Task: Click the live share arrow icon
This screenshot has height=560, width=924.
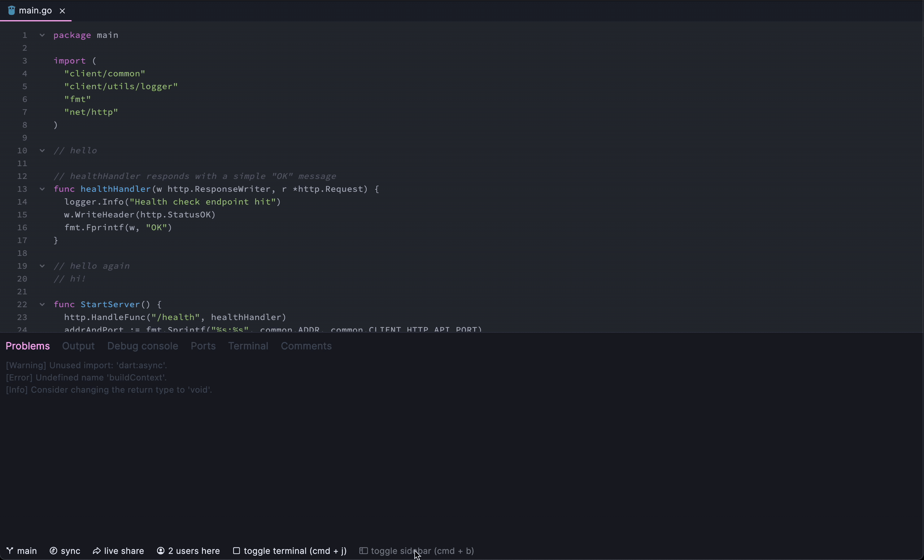Action: [x=97, y=551]
